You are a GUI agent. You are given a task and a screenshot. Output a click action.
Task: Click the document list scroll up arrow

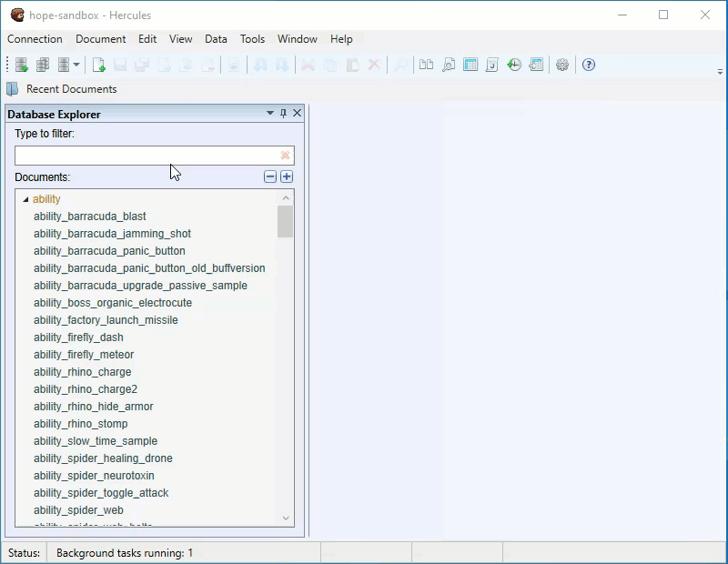coord(286,198)
